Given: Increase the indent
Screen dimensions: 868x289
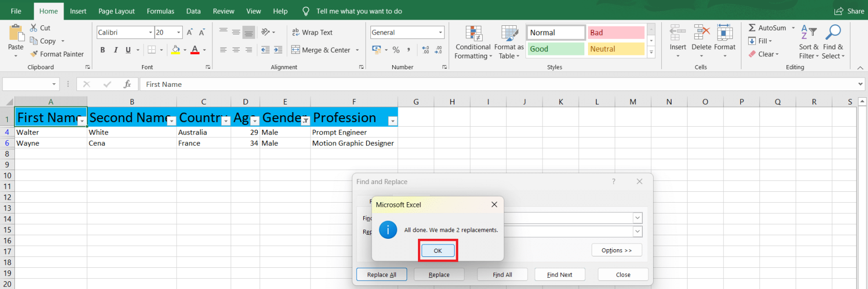Looking at the screenshot, I should 278,50.
